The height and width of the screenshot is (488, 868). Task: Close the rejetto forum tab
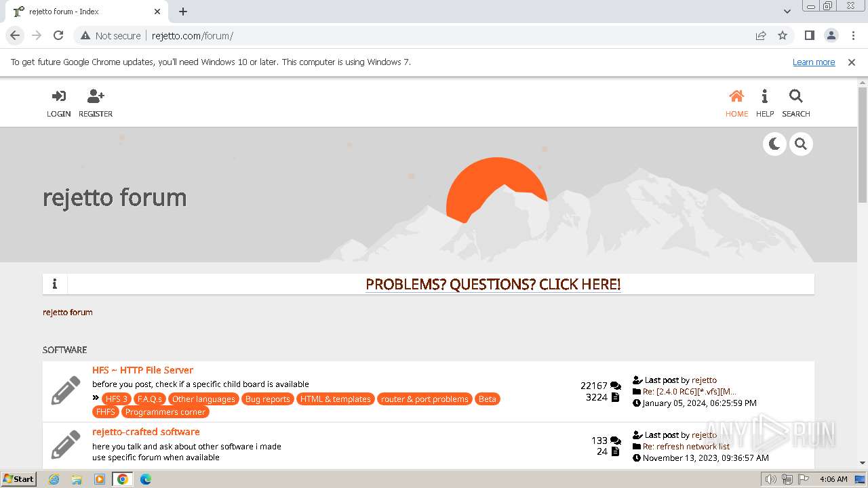(x=157, y=12)
